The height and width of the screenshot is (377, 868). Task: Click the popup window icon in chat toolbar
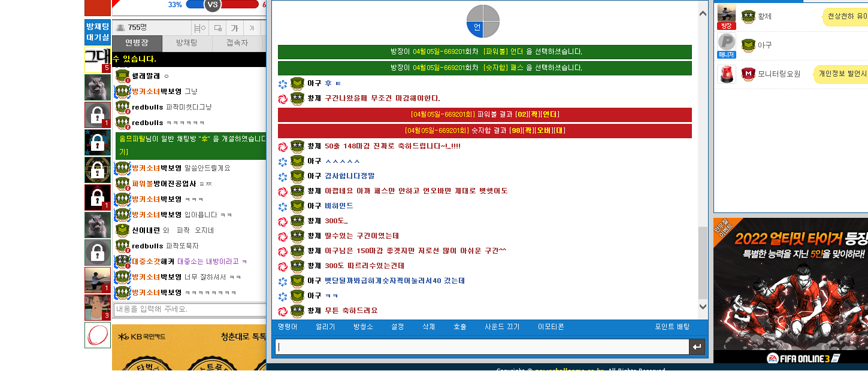click(218, 28)
